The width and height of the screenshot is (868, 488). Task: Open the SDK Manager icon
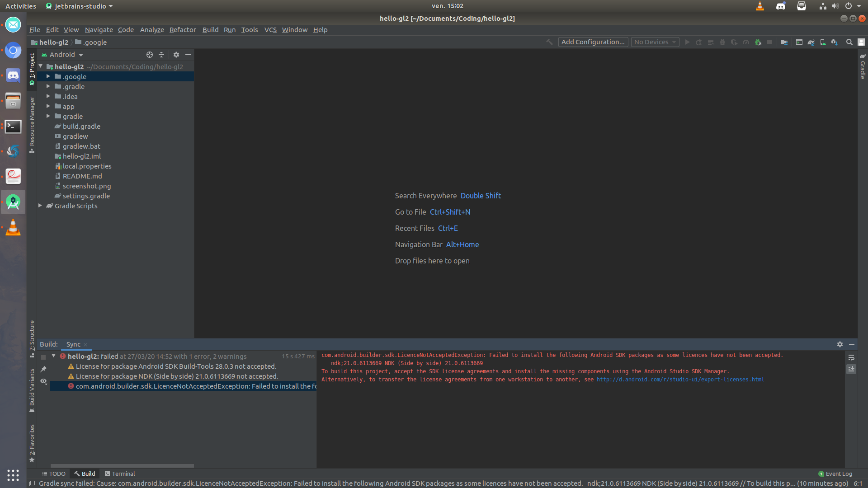click(835, 42)
